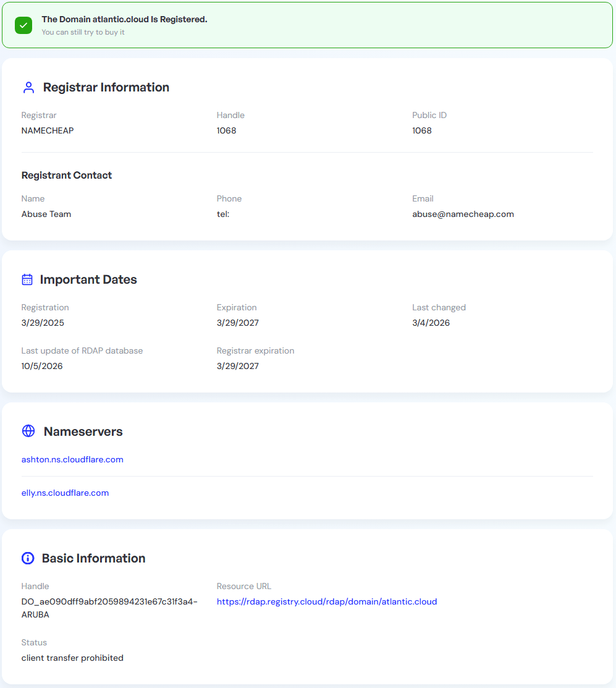616x688 pixels.
Task: Select the Important Dates heading
Action: coord(88,279)
